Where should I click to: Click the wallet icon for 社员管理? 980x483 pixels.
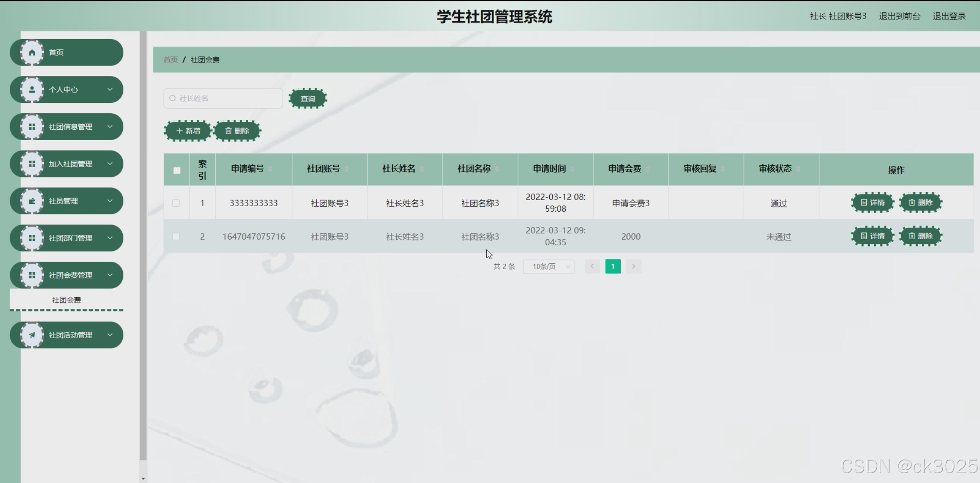32,201
